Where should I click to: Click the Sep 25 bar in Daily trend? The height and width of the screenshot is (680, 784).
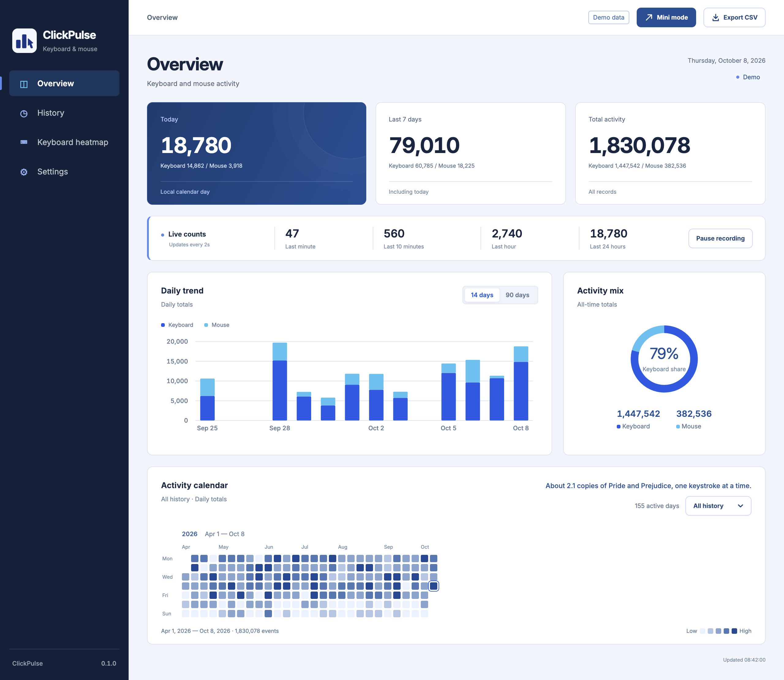pyautogui.click(x=207, y=400)
